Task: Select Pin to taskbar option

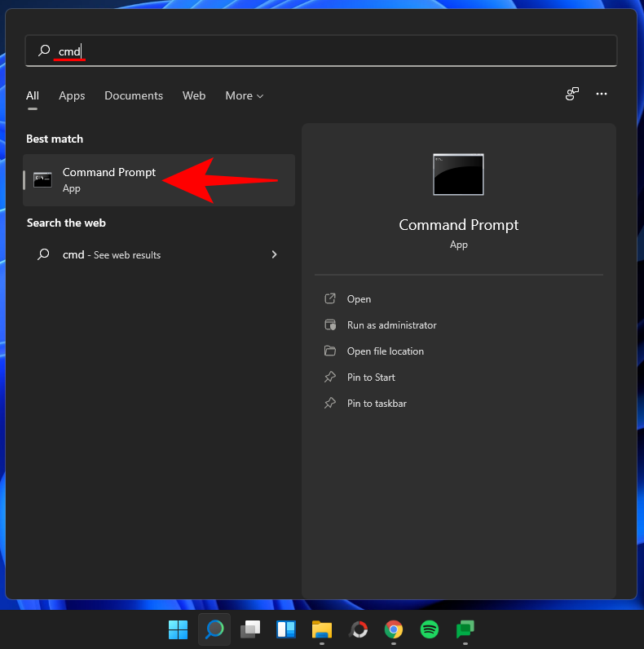Action: (376, 404)
